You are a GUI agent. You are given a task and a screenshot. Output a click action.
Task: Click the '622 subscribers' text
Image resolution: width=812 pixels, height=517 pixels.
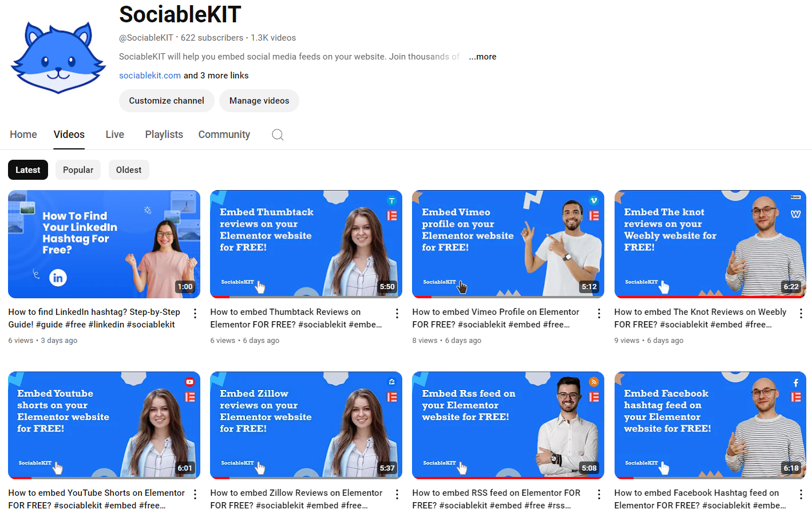click(212, 38)
